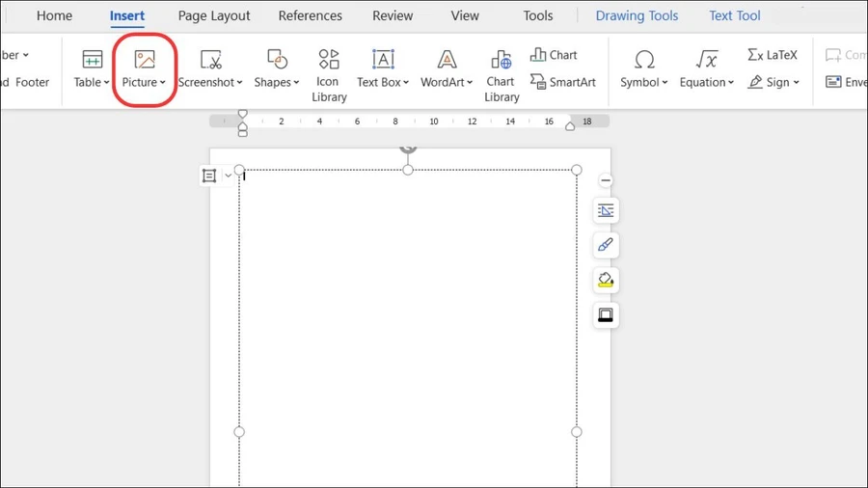Viewport: 868px width, 488px height.
Task: Switch to the Page Layout tab
Action: (214, 15)
